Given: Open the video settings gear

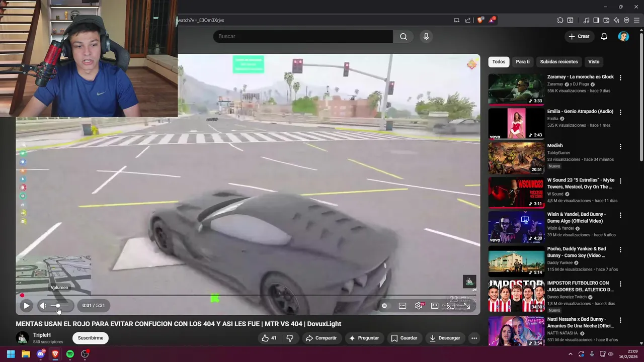Looking at the screenshot, I should tap(419, 306).
